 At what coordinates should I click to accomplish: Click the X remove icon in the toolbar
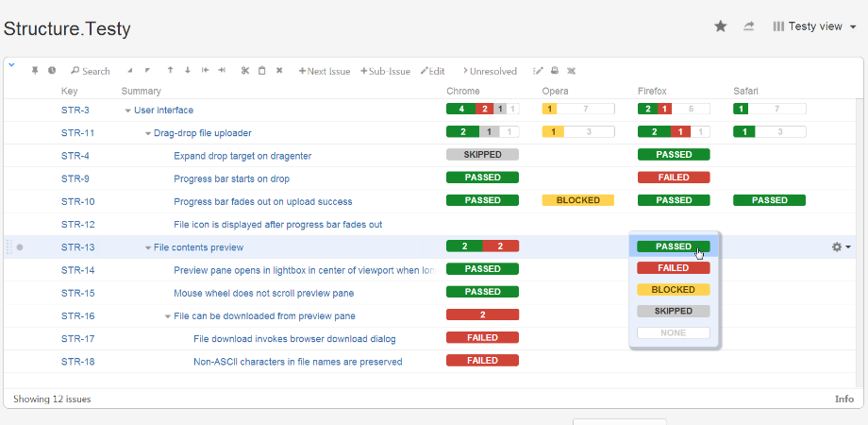279,71
